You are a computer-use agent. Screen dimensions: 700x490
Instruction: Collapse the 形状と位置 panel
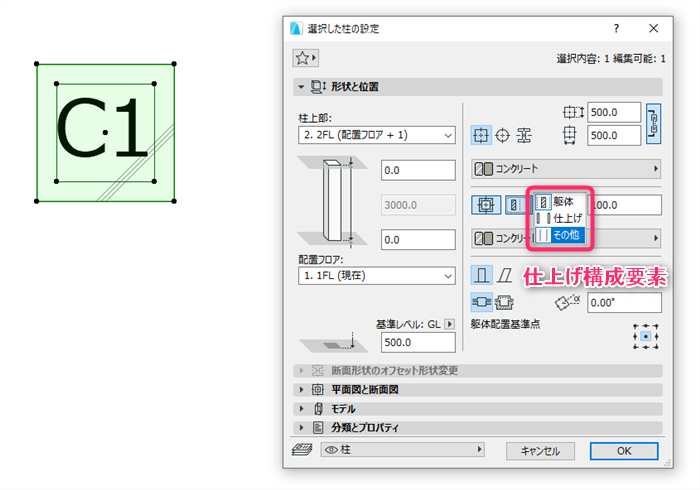point(301,87)
